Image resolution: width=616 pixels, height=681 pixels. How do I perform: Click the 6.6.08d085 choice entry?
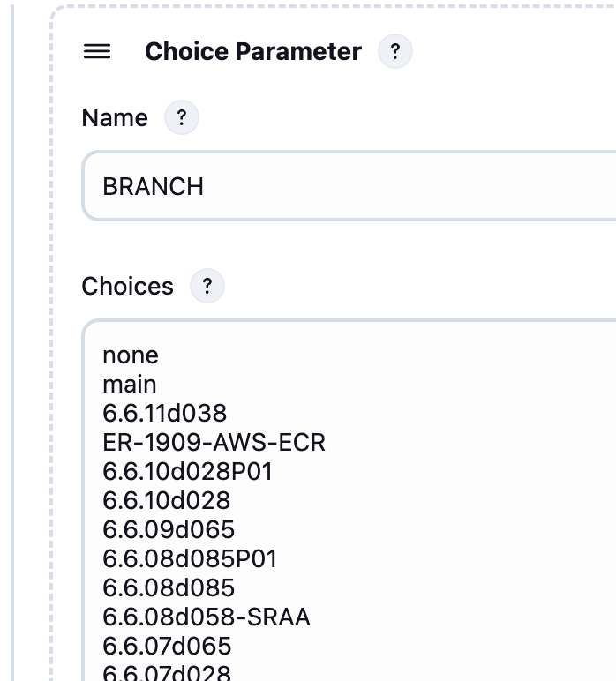pos(169,588)
